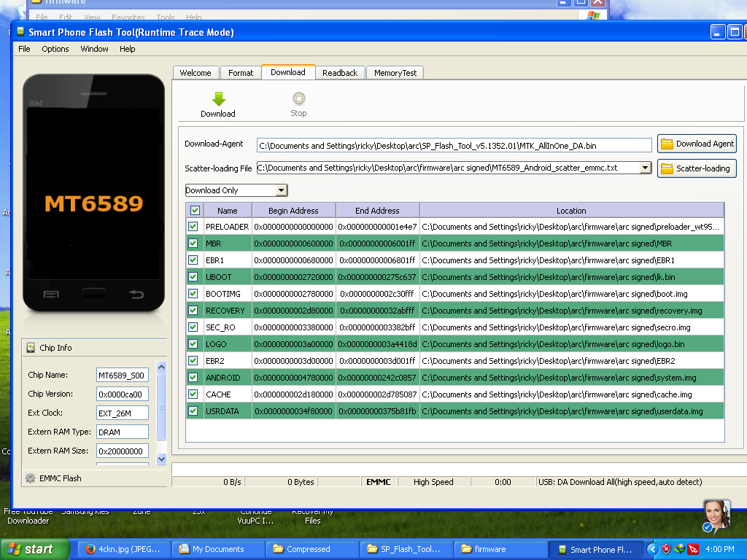Uncheck the PRELOADER partition checkbox

(x=193, y=227)
